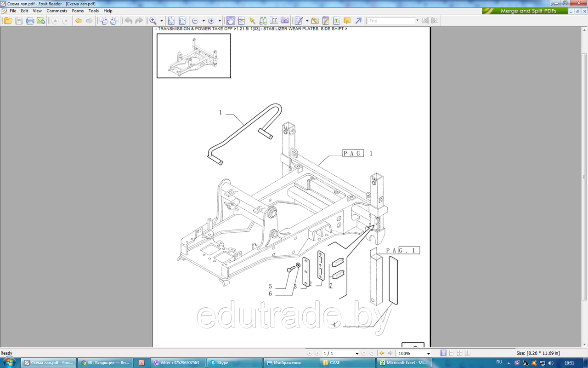The image size is (588, 368).
Task: Click the small frame diagram thumbnail
Action: [194, 56]
